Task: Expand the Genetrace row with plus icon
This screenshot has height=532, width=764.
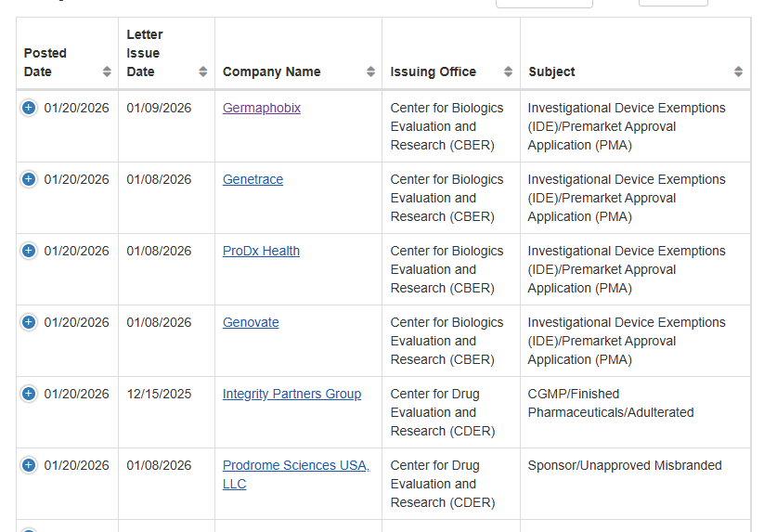Action: (29, 179)
